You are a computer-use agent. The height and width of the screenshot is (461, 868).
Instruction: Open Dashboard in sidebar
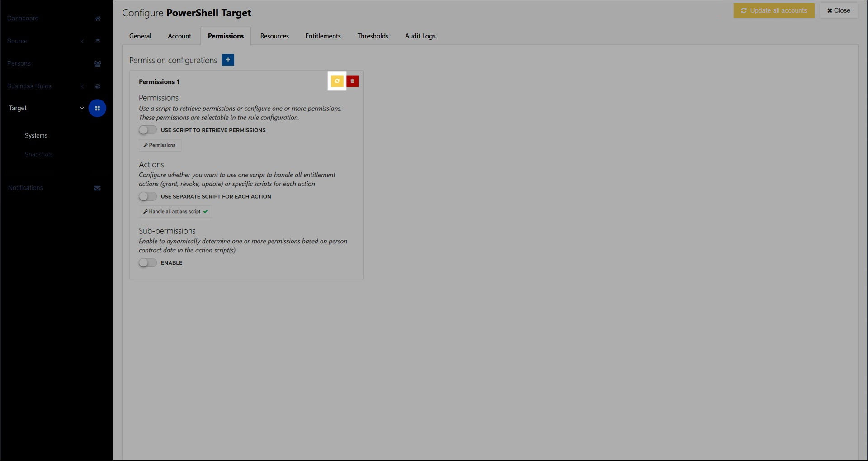pyautogui.click(x=23, y=19)
